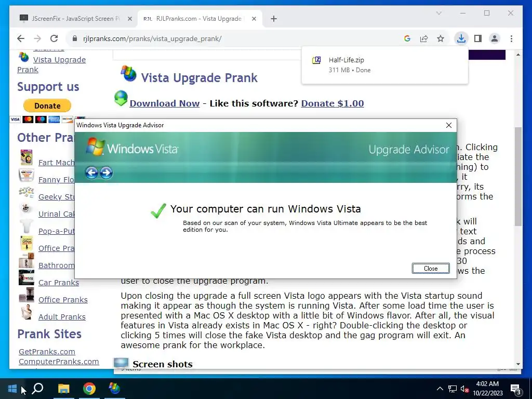Click the Google search icon in address bar

(x=407, y=38)
